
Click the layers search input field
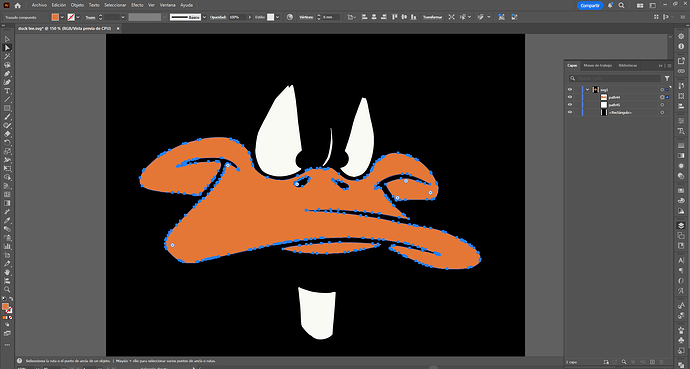[x=615, y=78]
